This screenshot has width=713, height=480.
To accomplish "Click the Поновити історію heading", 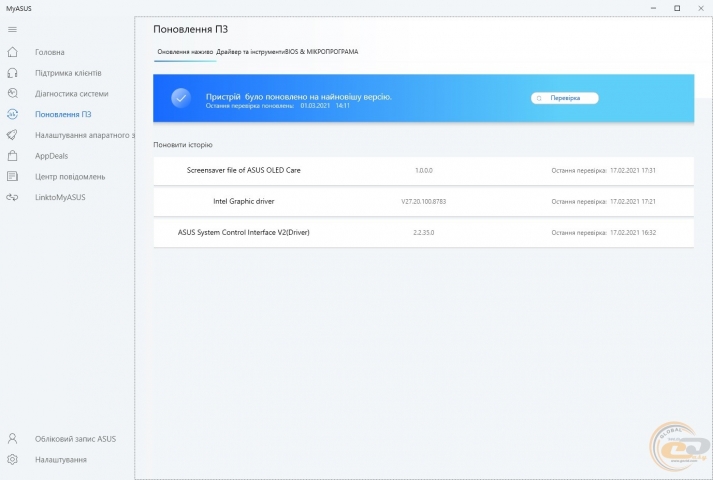I will point(183,145).
